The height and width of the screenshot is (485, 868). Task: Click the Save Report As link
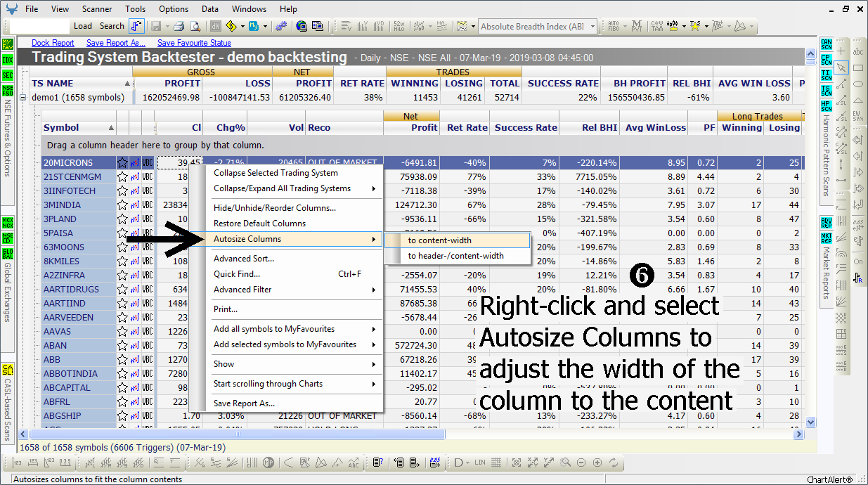click(116, 44)
